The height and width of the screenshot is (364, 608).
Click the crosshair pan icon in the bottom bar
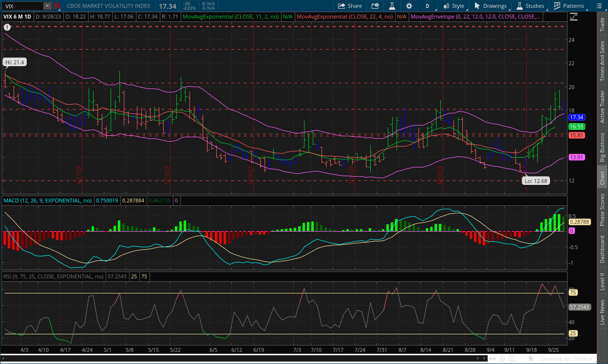click(x=502, y=359)
